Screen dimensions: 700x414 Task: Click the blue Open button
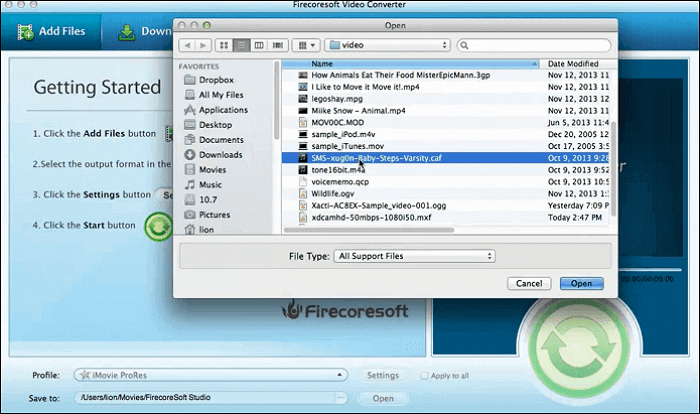coord(581,284)
